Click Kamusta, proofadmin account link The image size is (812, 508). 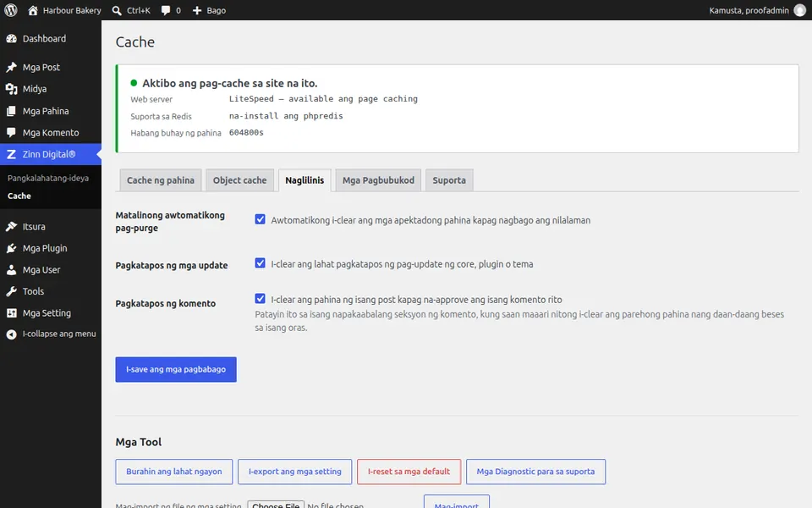click(x=749, y=10)
